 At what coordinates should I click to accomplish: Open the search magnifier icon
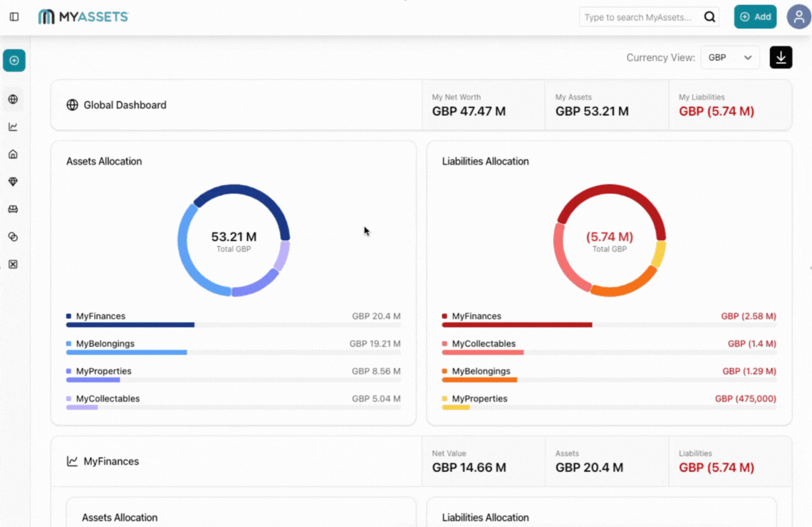click(709, 16)
